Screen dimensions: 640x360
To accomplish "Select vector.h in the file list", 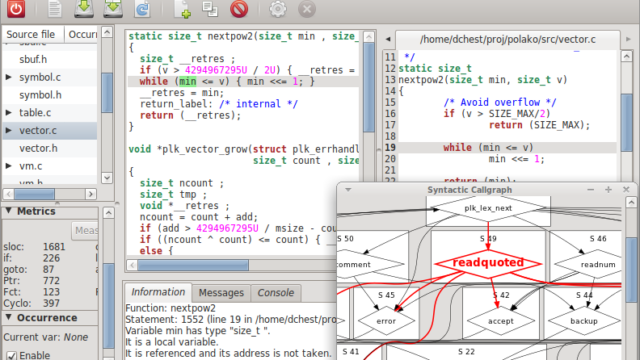I will (38, 148).
